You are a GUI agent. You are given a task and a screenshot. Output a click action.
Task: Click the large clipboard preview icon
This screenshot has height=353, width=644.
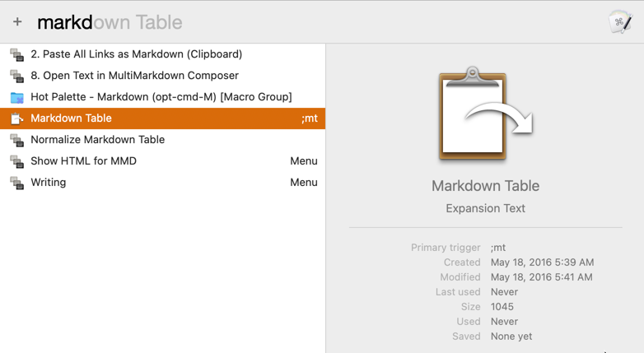485,114
